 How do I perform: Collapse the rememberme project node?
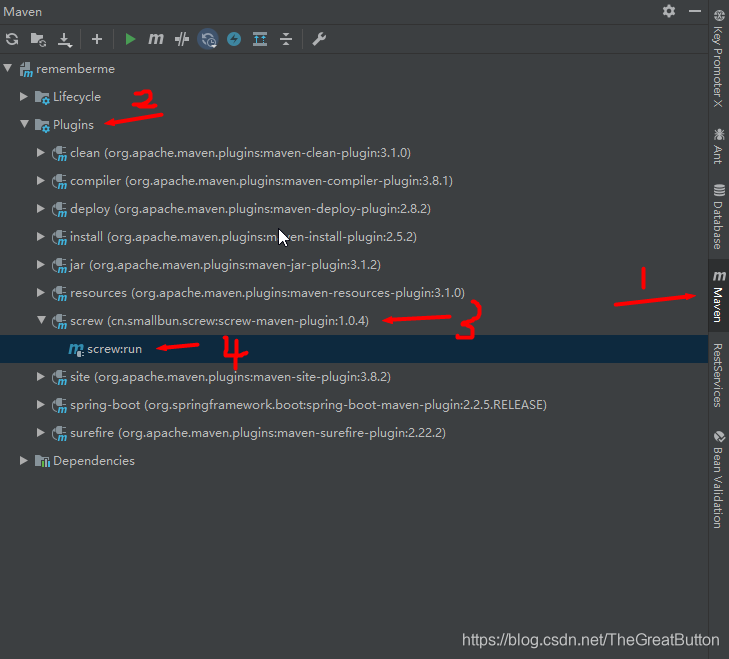8,68
